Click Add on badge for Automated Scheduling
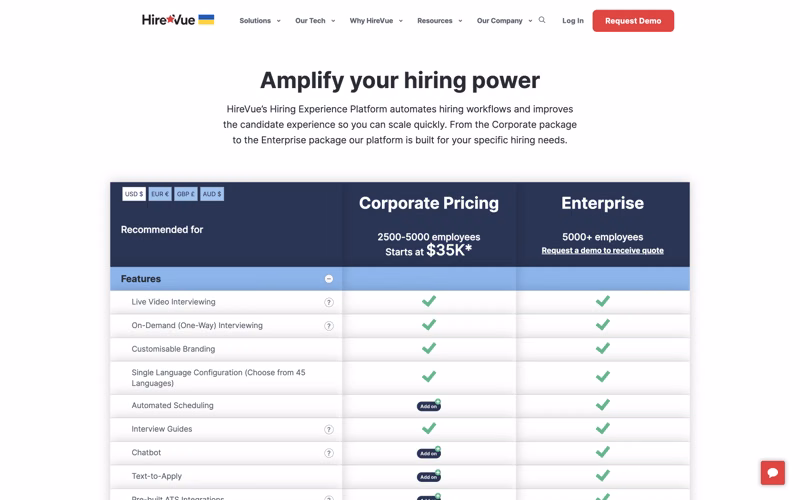This screenshot has width=800, height=500. coord(429,406)
